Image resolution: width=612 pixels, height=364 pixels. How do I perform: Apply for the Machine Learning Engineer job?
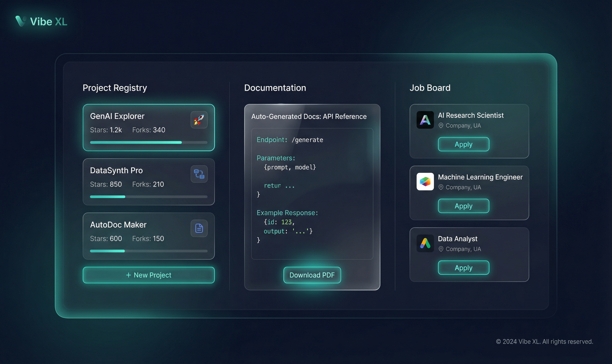pyautogui.click(x=463, y=206)
